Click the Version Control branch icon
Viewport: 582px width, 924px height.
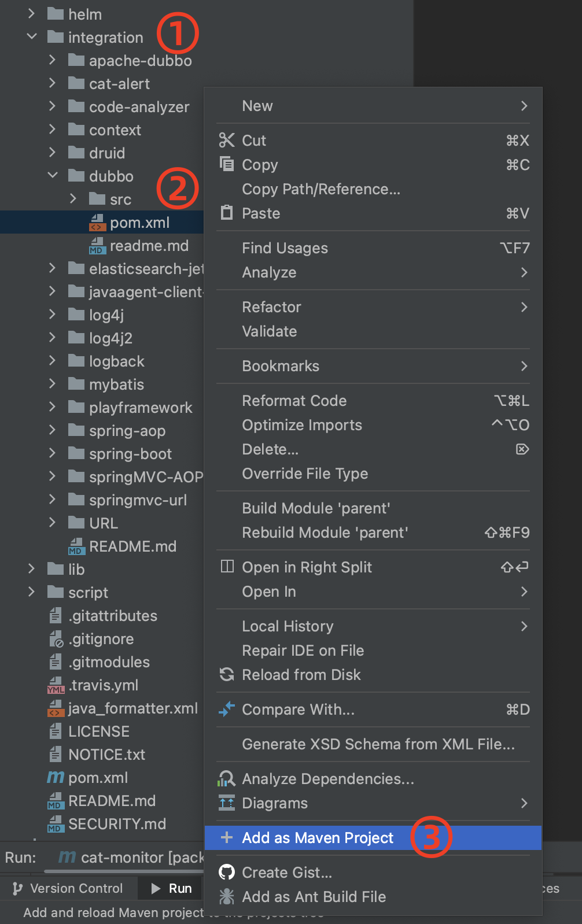tap(17, 888)
